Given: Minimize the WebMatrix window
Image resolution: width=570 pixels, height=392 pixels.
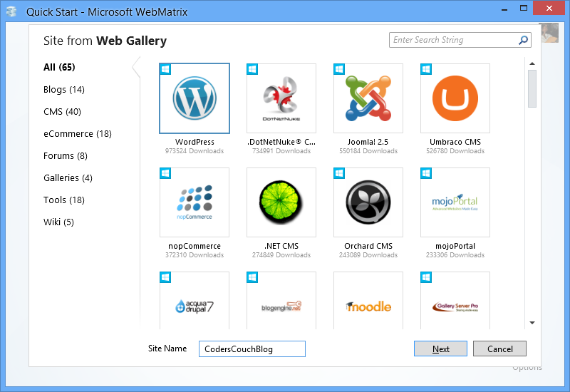Looking at the screenshot, I should tap(504, 9).
